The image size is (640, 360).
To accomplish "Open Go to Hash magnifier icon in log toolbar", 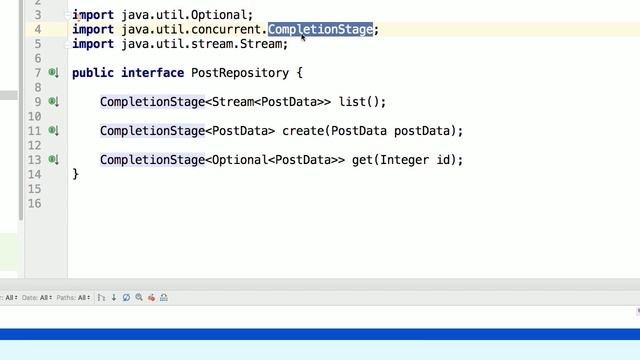I will pyautogui.click(x=139, y=298).
